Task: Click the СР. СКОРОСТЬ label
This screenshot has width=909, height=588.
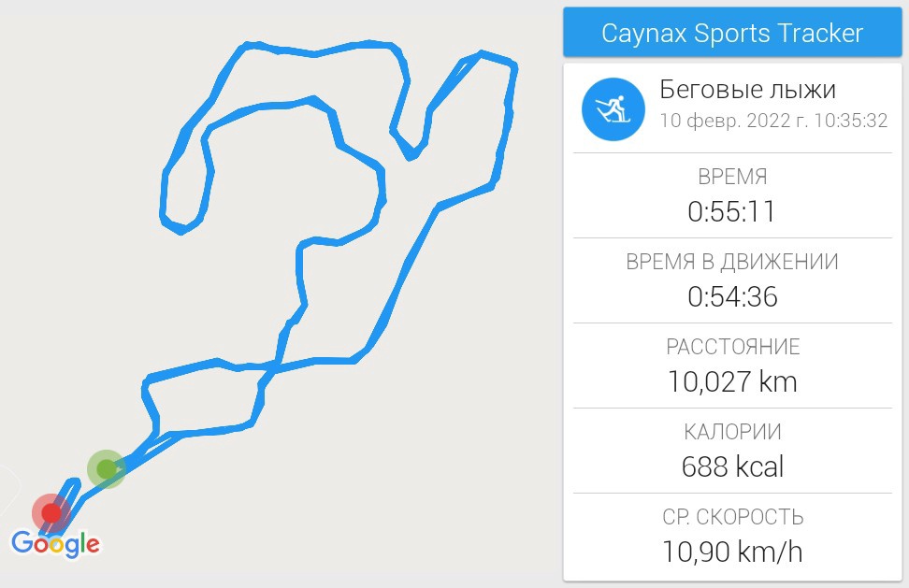Action: pyautogui.click(x=732, y=517)
